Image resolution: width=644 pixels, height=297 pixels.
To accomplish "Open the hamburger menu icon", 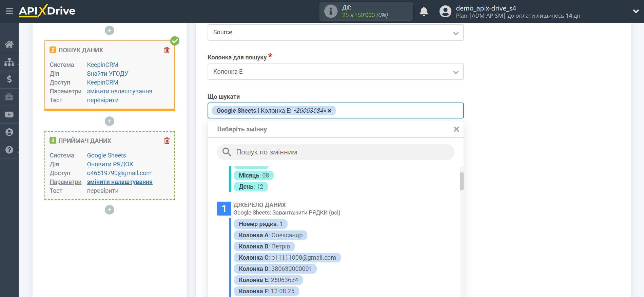I will 9,11.
